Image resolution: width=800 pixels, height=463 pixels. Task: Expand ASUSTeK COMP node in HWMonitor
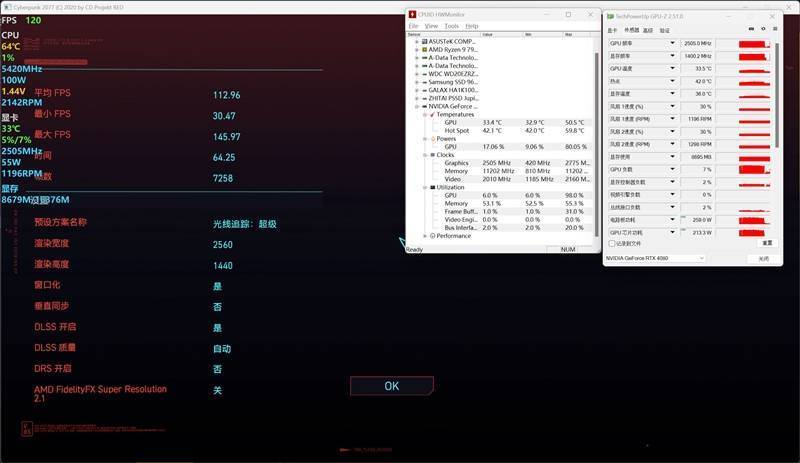click(x=417, y=41)
